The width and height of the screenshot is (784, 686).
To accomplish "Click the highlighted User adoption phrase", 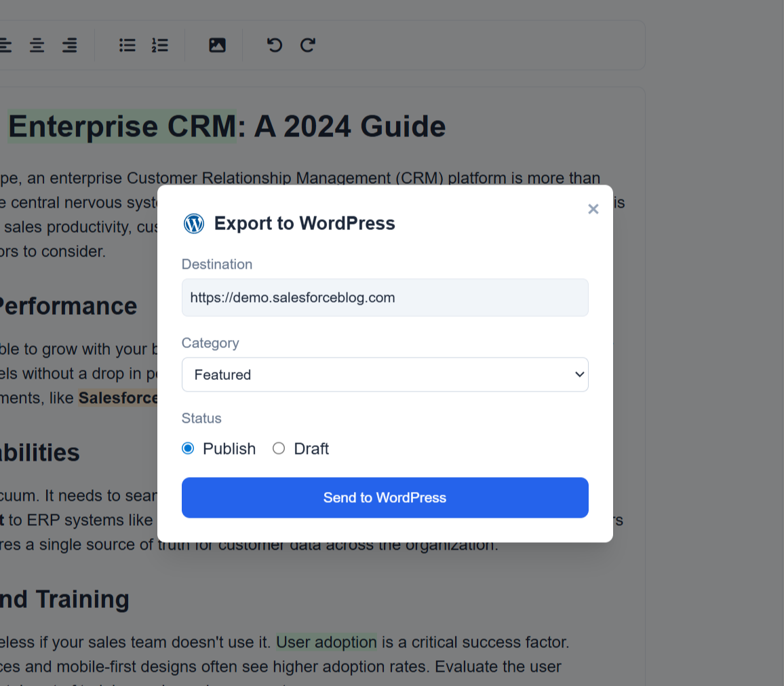I will click(326, 642).
